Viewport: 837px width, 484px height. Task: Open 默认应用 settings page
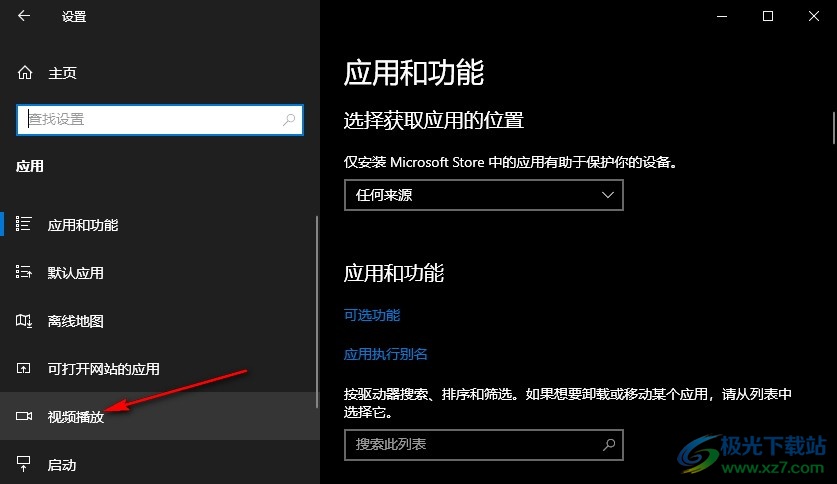(x=160, y=273)
